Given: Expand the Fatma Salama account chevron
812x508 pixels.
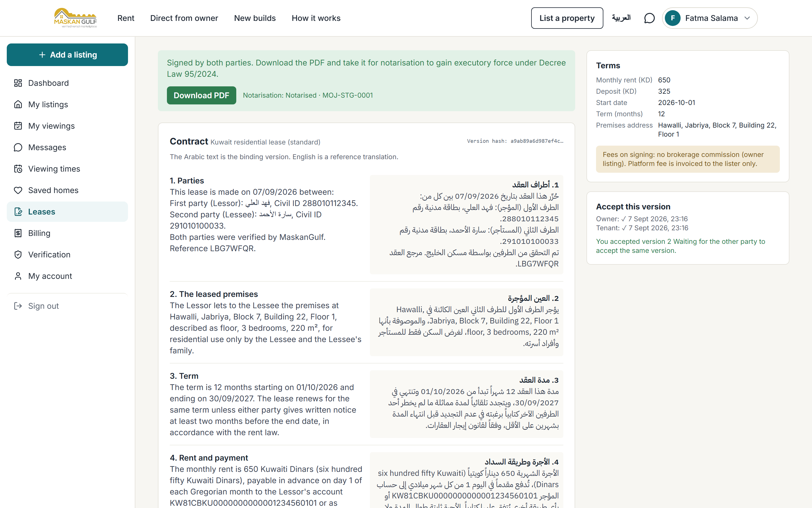Looking at the screenshot, I should coord(747,18).
